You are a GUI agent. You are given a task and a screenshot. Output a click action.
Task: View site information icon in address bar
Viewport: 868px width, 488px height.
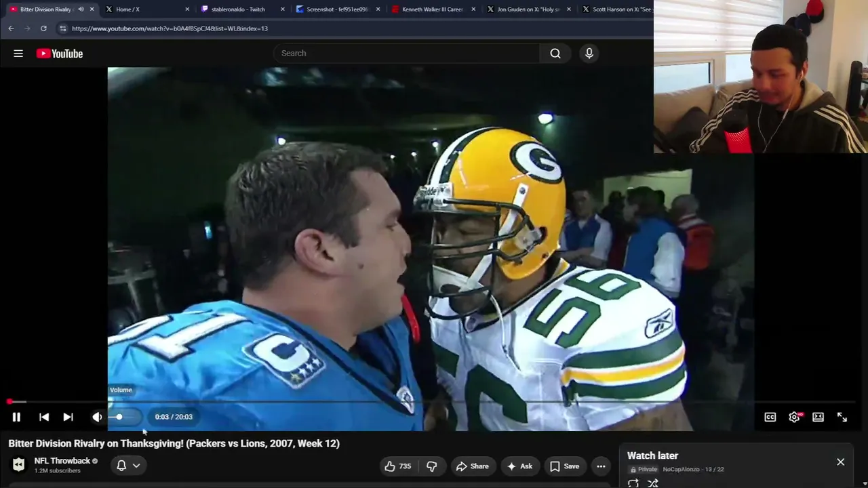tap(62, 28)
